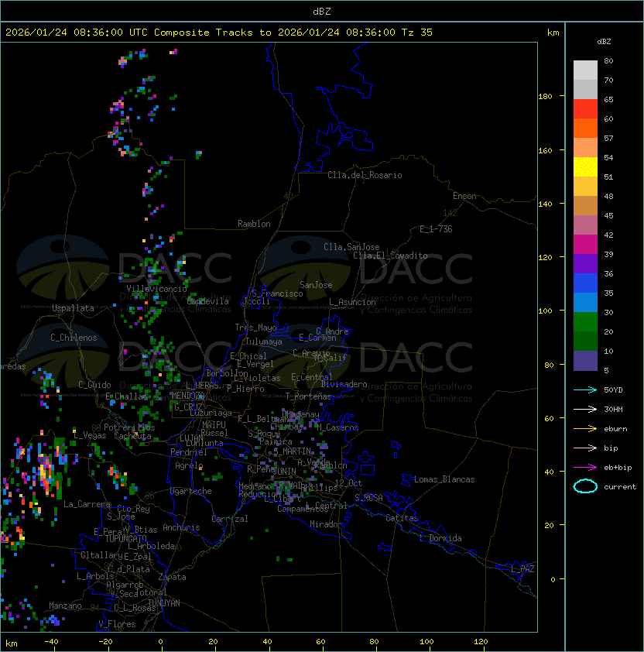This screenshot has height=652, width=644.
Task: Click the TUNUYAN town label
Action: 164,603
